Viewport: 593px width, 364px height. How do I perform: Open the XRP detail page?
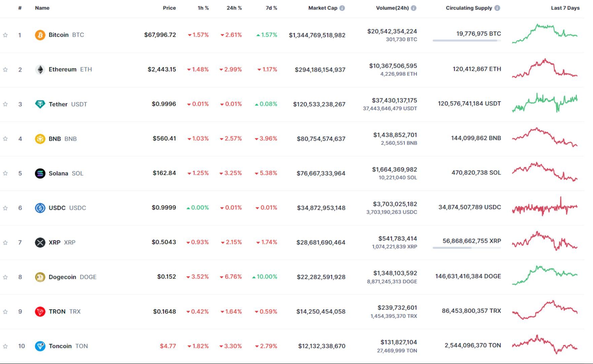56,242
